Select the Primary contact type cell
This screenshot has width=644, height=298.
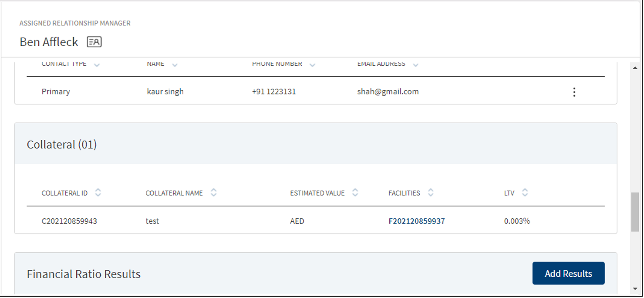click(x=56, y=91)
